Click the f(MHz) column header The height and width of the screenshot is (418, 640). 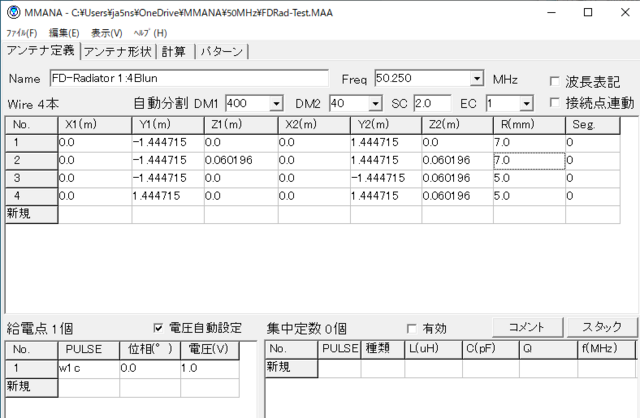pos(607,349)
